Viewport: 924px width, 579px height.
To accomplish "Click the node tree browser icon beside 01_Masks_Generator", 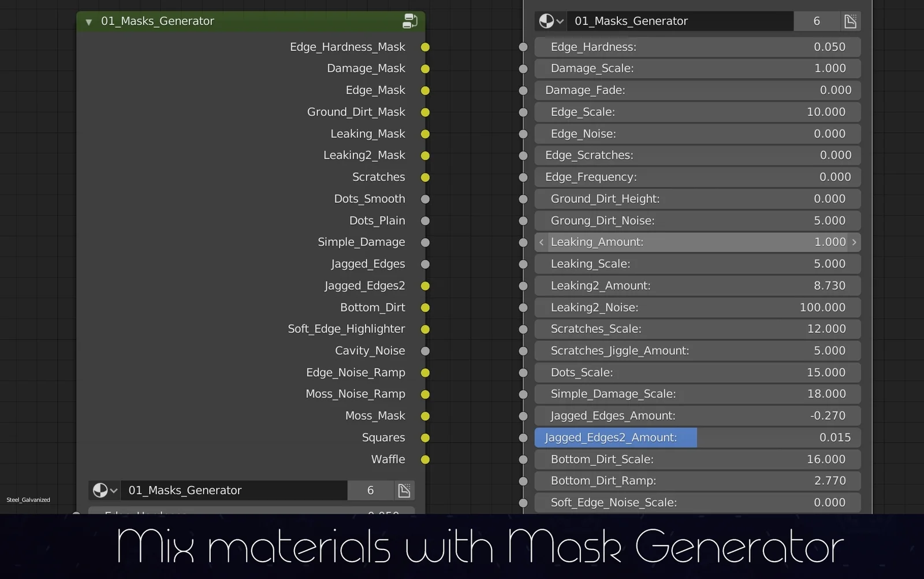I will (x=547, y=21).
